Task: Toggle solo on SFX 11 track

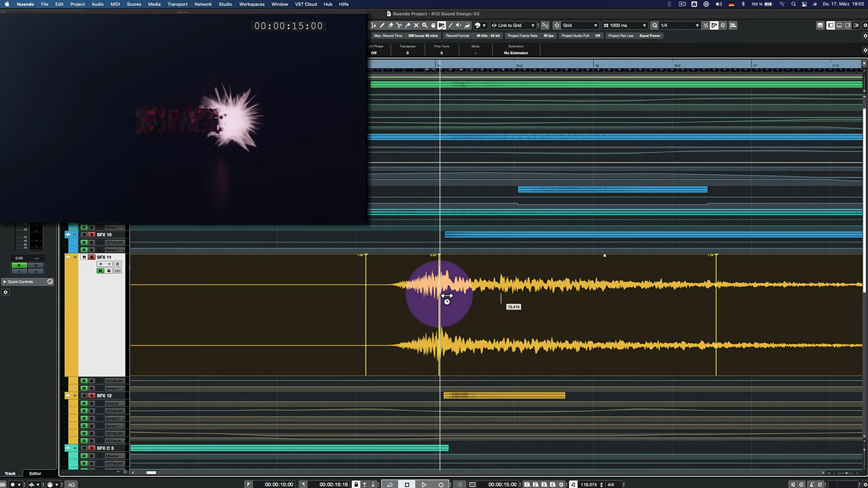Action: coord(92,257)
